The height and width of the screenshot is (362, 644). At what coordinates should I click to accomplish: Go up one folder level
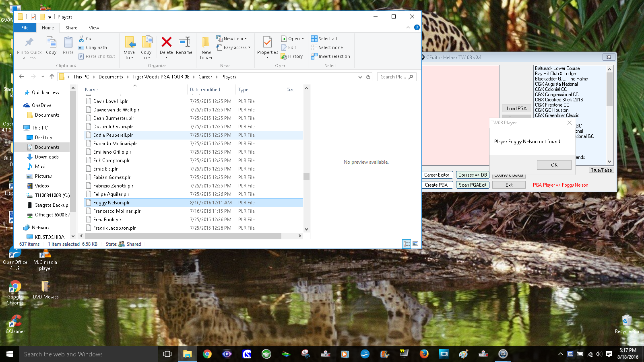(x=52, y=76)
